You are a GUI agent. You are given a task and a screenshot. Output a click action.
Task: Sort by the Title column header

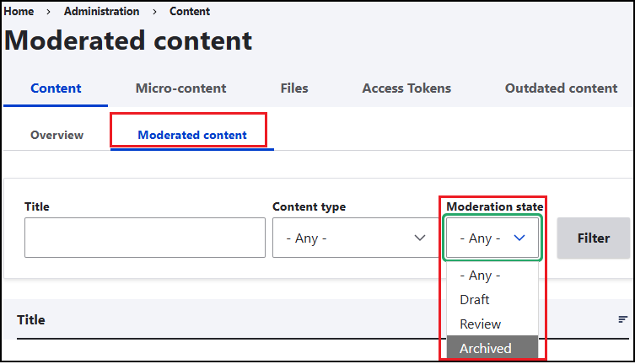[31, 320]
